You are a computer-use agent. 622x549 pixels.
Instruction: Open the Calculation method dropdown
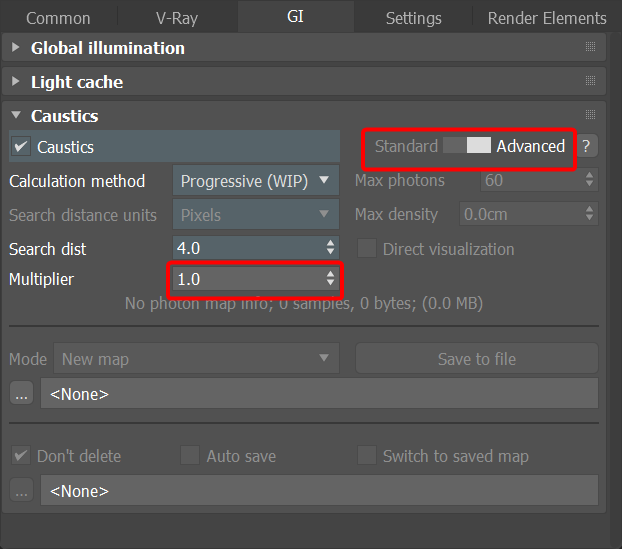255,181
